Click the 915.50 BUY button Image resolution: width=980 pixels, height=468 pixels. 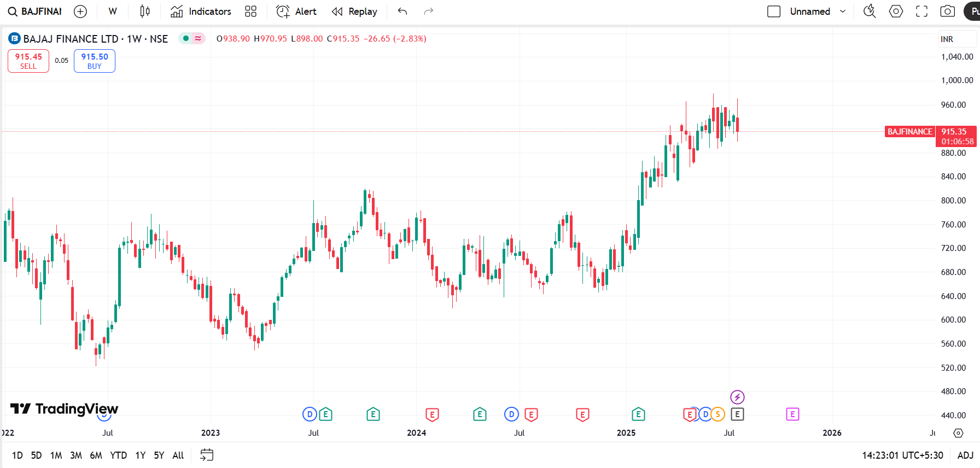pos(95,61)
